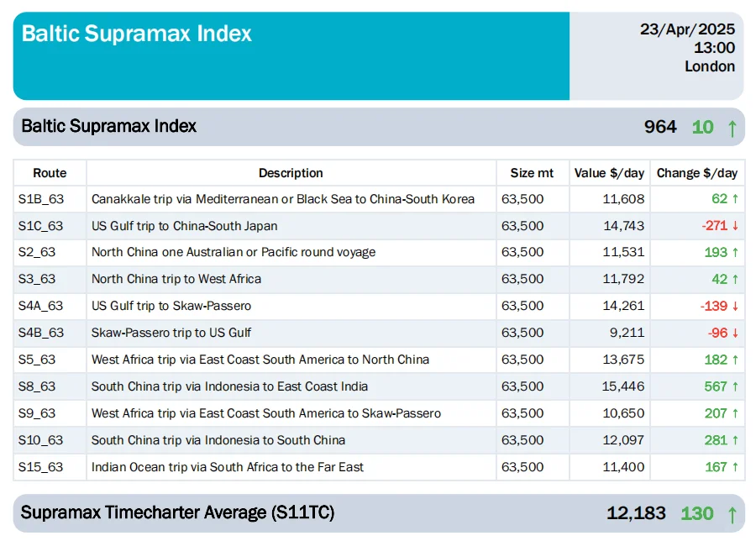
Task: Select value '11,792' in S3_63 row
Action: tap(623, 279)
